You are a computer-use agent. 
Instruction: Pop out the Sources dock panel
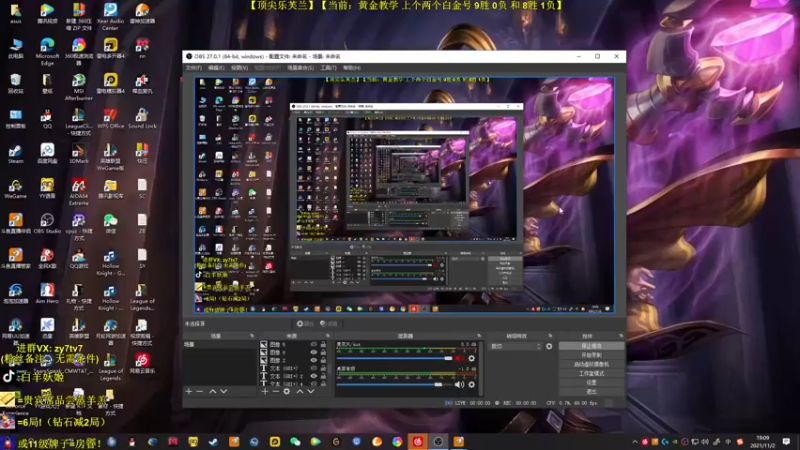(328, 336)
